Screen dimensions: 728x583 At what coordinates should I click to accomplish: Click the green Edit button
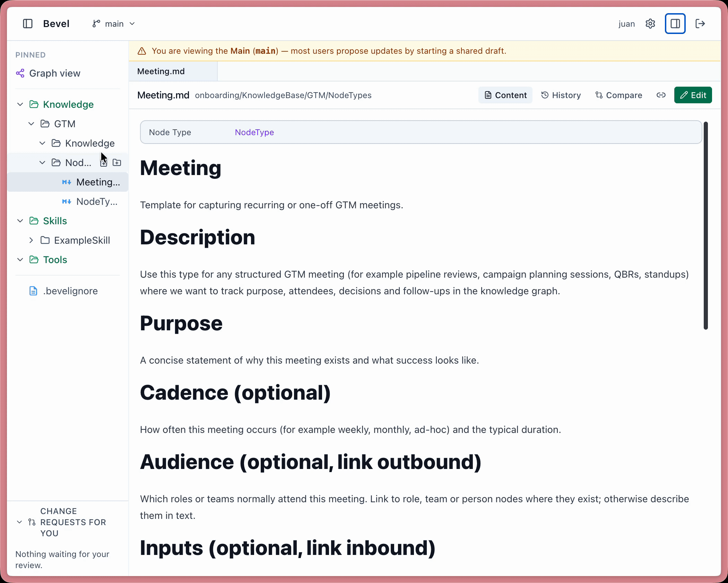[693, 95]
